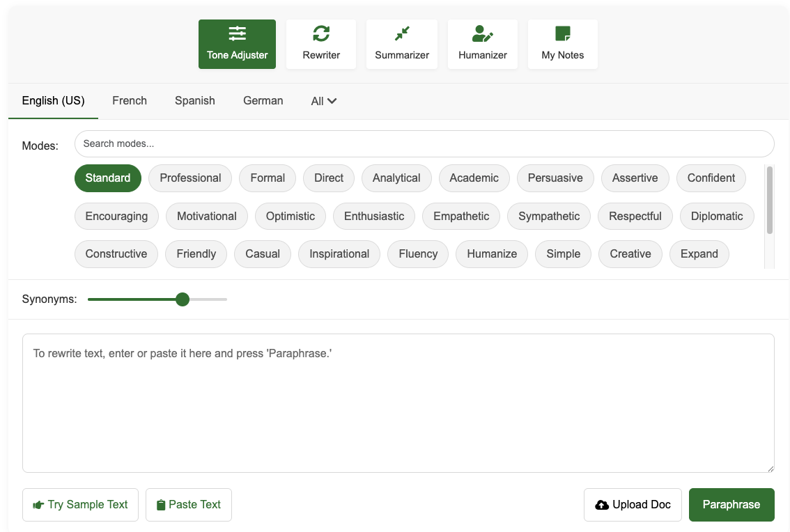The width and height of the screenshot is (790, 532).
Task: Pick the Simple mode
Action: pyautogui.click(x=564, y=254)
